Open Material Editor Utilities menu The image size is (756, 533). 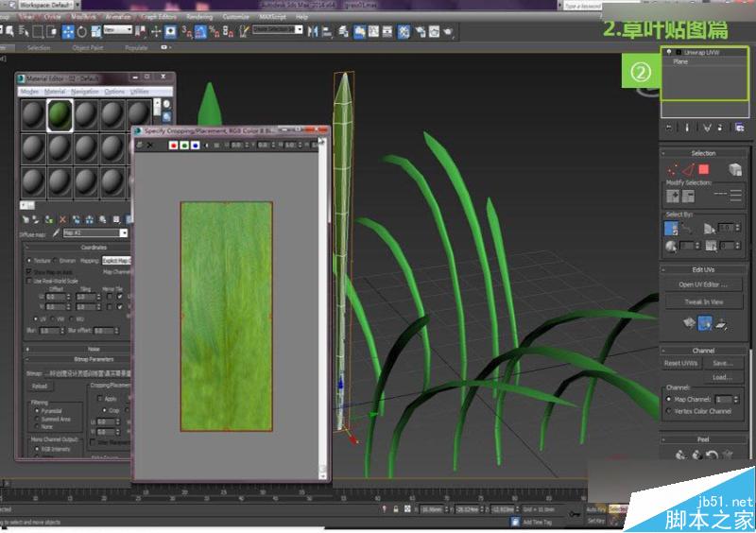click(140, 92)
